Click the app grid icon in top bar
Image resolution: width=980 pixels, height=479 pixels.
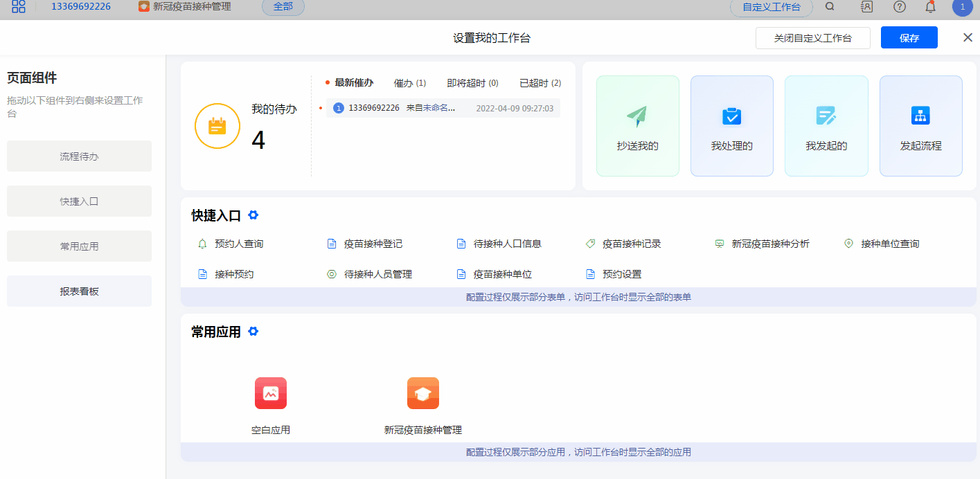(x=19, y=7)
